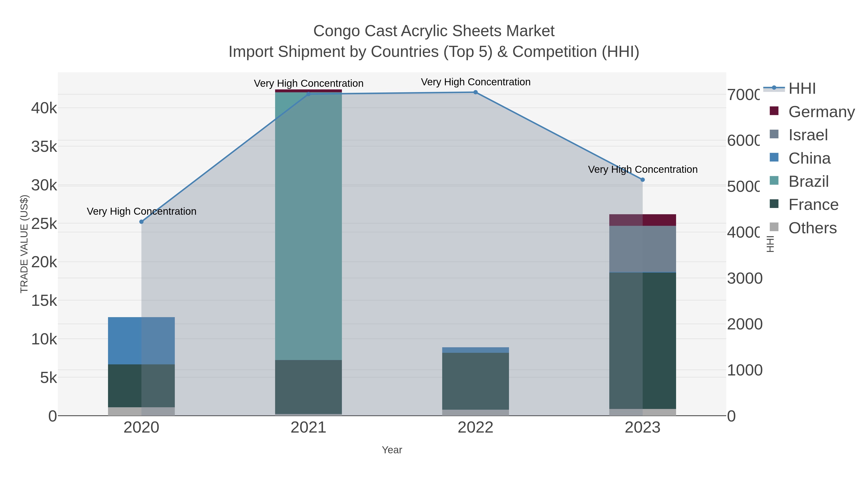The image size is (868, 488).
Task: Click the Germany bar segment for 2023
Action: 643,220
